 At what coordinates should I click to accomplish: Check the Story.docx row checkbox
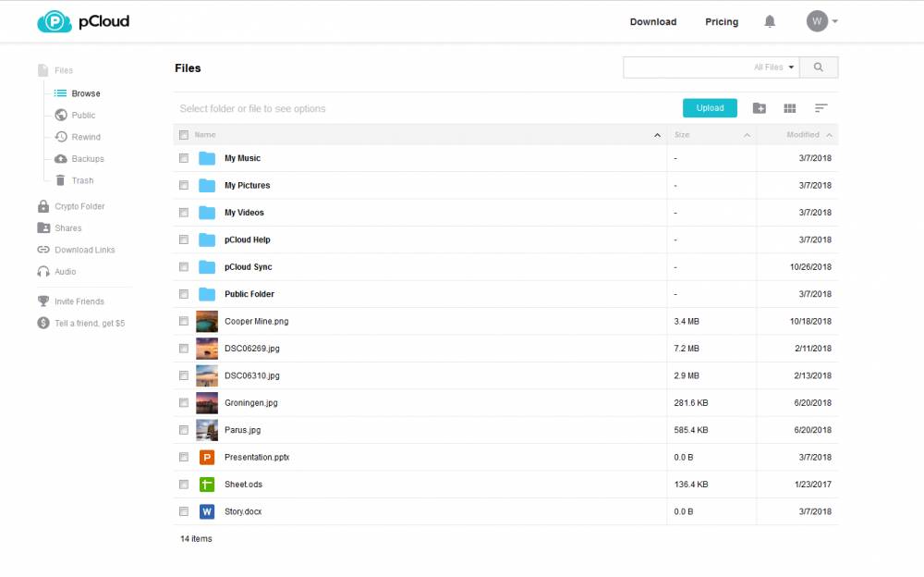pos(184,511)
